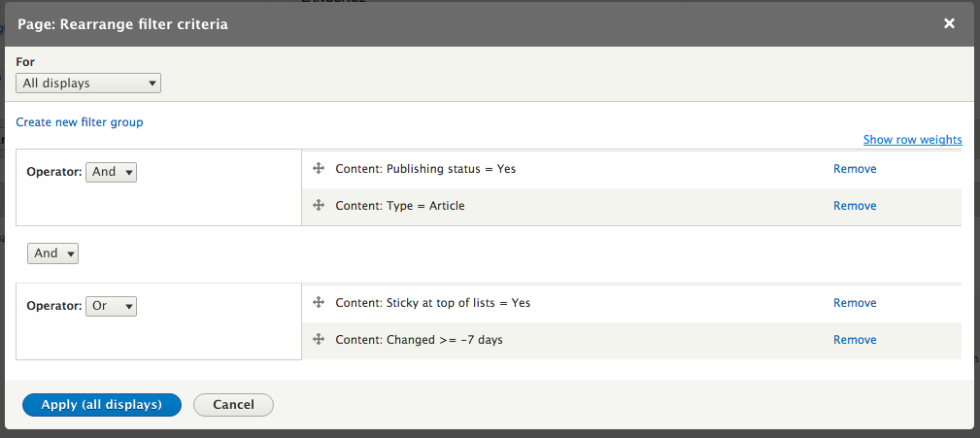The height and width of the screenshot is (438, 980).
Task: Open second group Operator Or dropdown
Action: (x=112, y=306)
